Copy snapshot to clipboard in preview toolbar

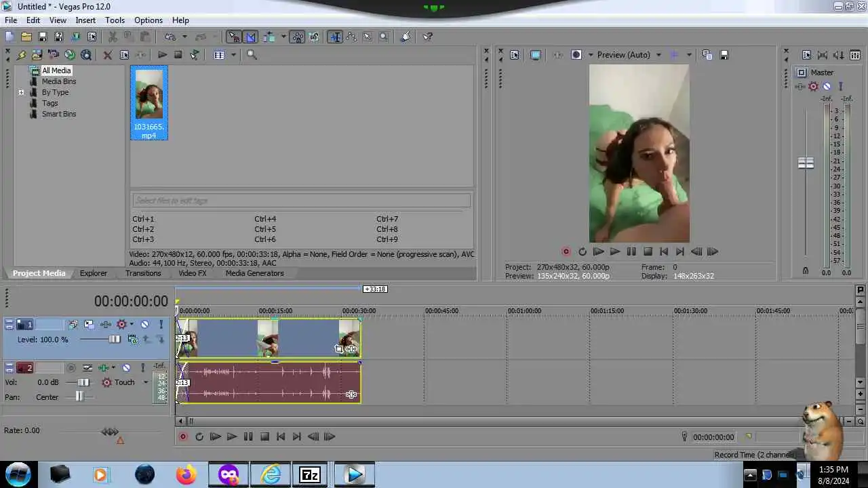click(707, 55)
